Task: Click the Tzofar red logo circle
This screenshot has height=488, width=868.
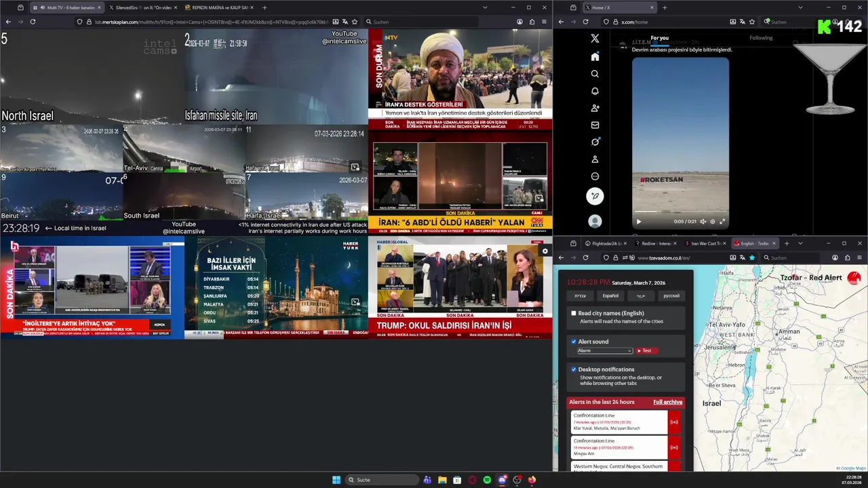Action: [854, 278]
